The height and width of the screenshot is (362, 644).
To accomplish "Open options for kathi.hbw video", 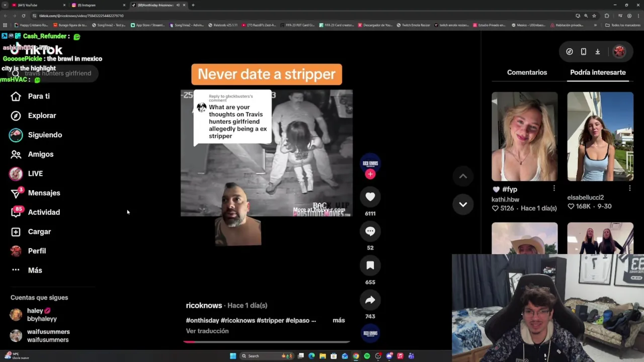I will pos(554,189).
